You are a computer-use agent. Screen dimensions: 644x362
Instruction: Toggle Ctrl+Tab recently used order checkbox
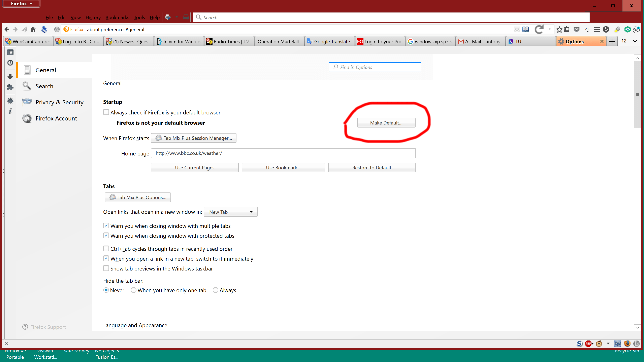tap(106, 249)
